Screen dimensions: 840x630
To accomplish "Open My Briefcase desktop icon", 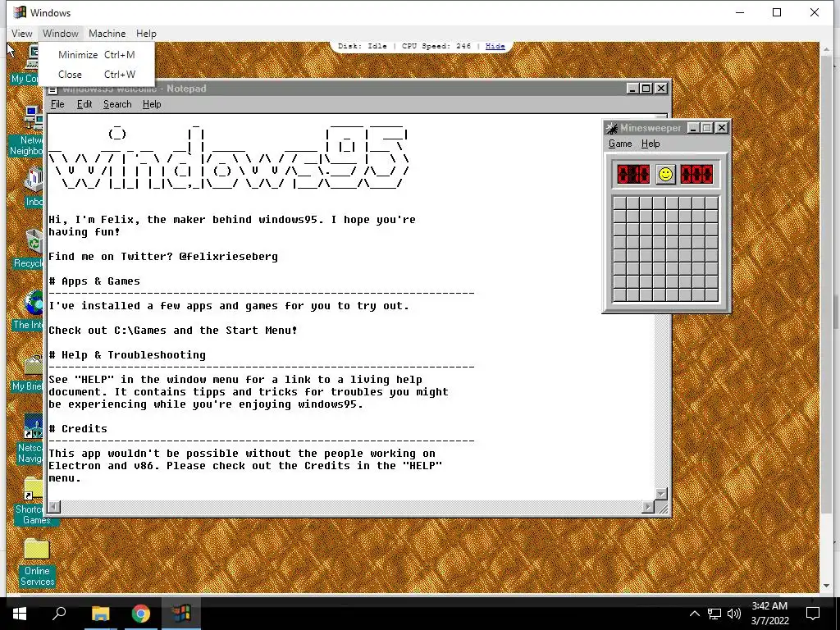I will tap(33, 365).
